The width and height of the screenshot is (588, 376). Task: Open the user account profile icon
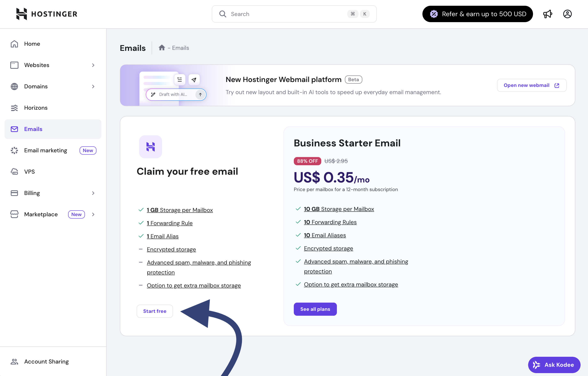(567, 14)
